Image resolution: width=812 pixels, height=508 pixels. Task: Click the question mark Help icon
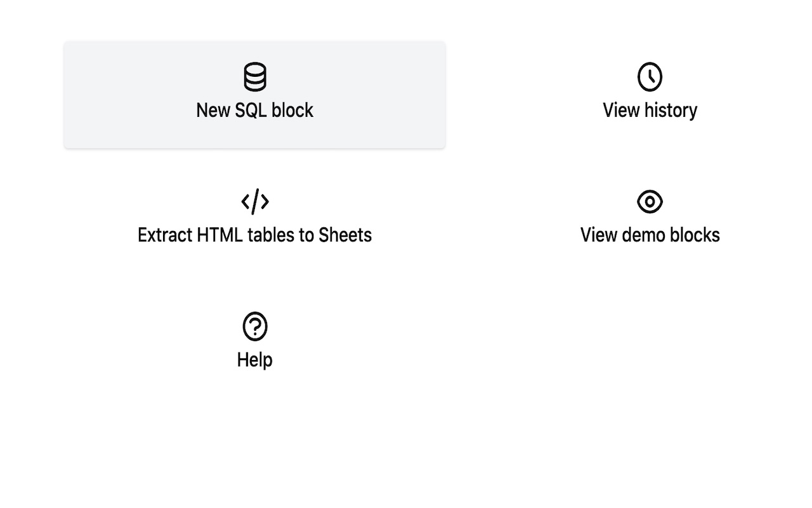[255, 326]
